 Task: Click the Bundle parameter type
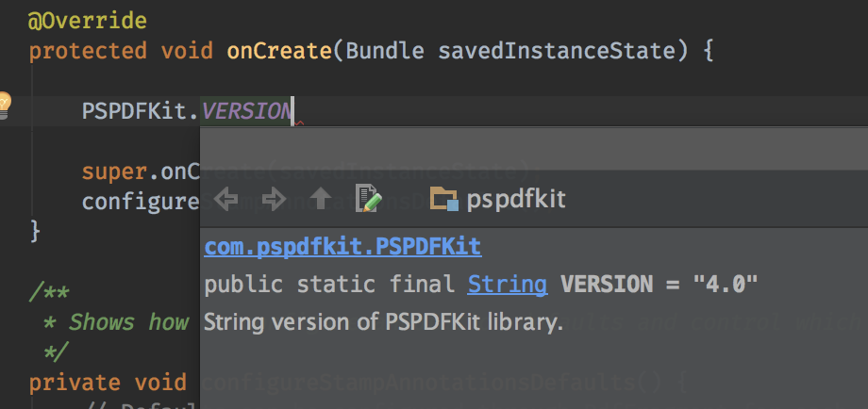385,50
